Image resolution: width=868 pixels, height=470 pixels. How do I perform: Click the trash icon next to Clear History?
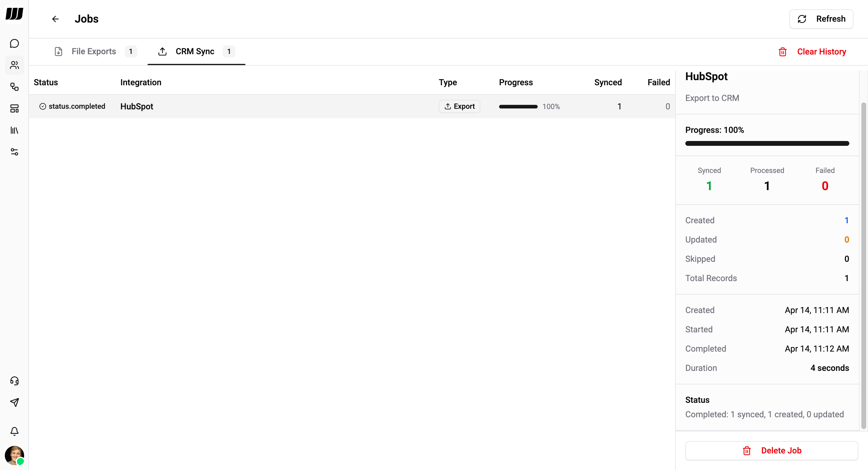tap(782, 52)
